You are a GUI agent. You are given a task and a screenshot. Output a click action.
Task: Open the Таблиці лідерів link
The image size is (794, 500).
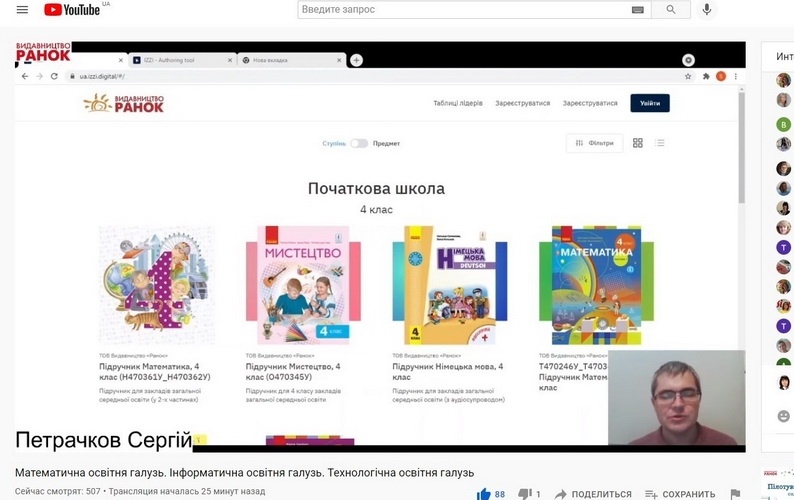coord(458,103)
